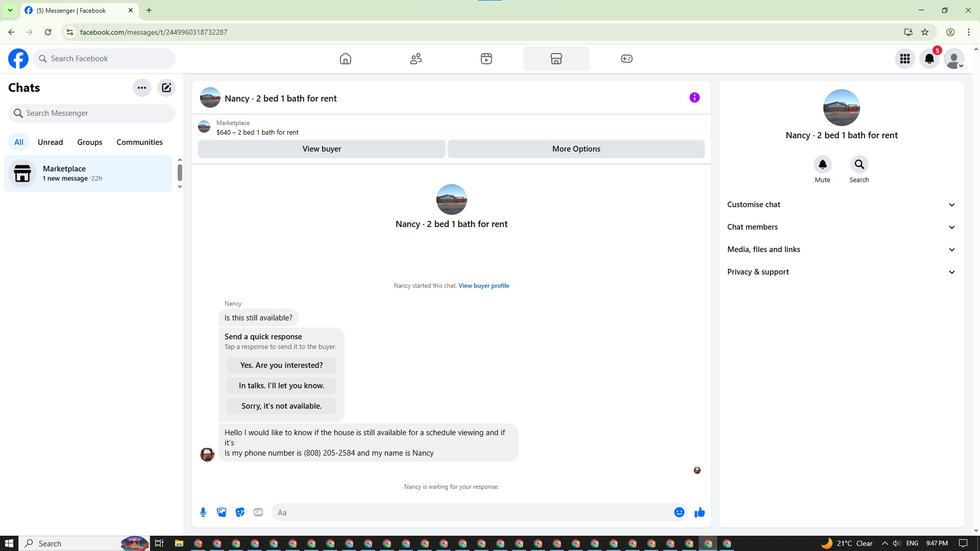
Task: Open the Facebook home feed icon
Action: point(346,59)
